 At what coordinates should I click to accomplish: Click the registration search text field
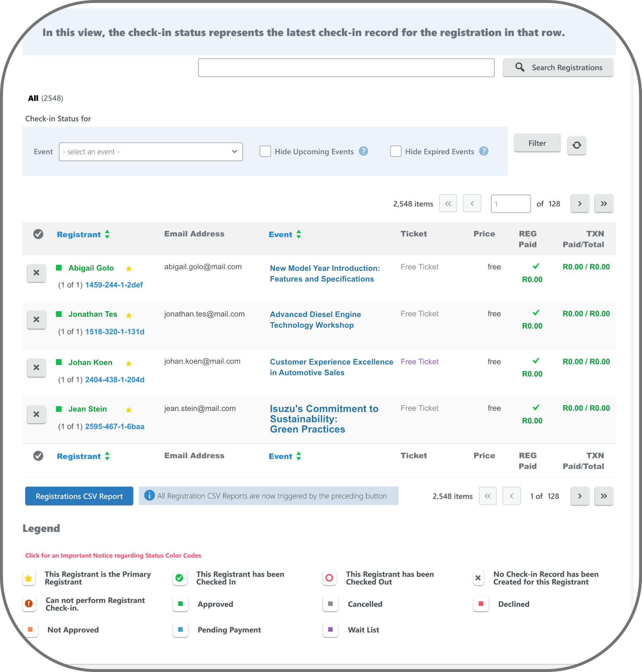coord(346,68)
